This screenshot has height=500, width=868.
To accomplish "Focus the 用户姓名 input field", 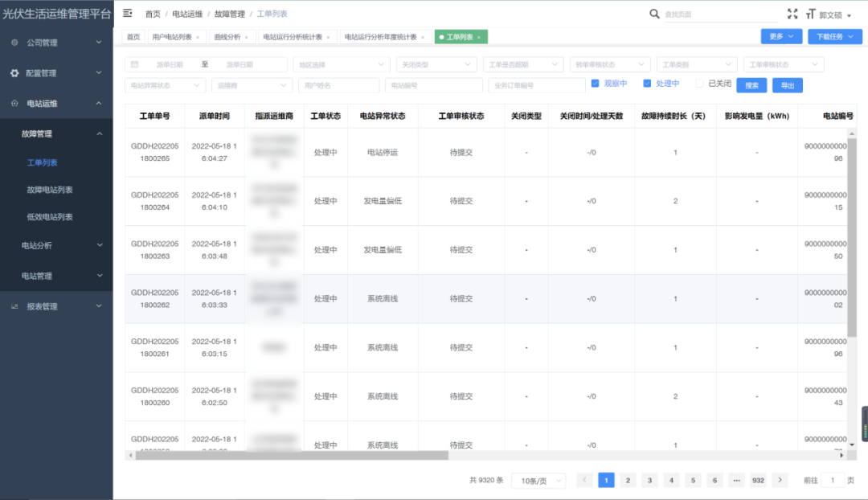I will pyautogui.click(x=339, y=85).
